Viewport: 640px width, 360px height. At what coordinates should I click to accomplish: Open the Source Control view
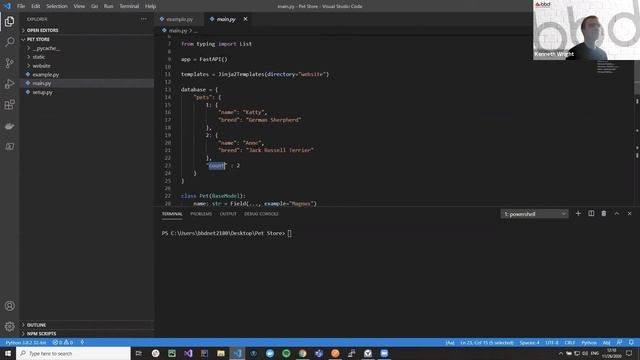pyautogui.click(x=9, y=63)
